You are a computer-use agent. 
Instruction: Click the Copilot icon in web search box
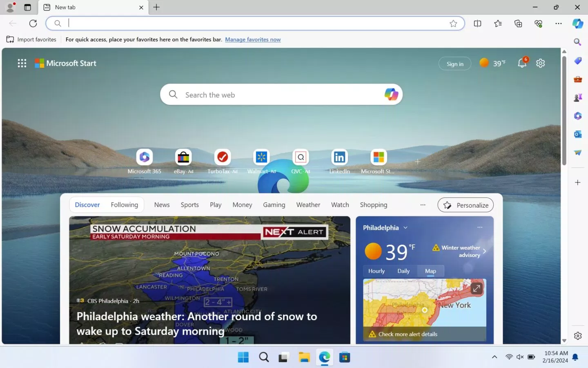tap(391, 94)
